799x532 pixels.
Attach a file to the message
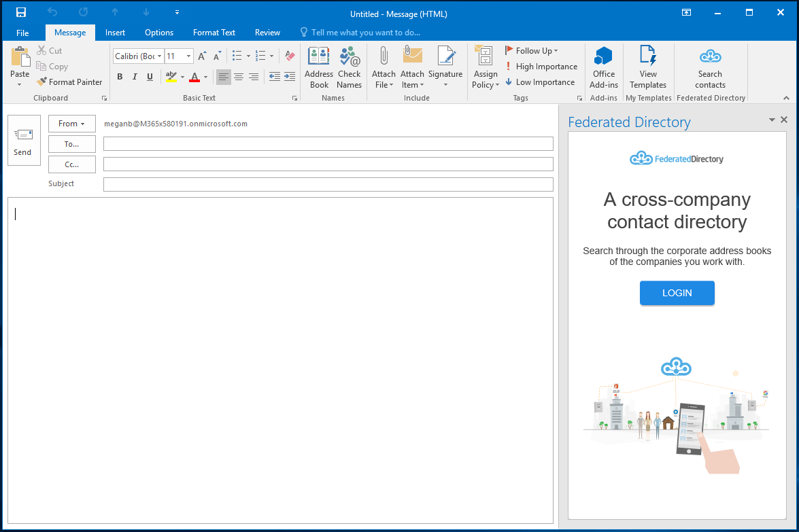(x=384, y=67)
